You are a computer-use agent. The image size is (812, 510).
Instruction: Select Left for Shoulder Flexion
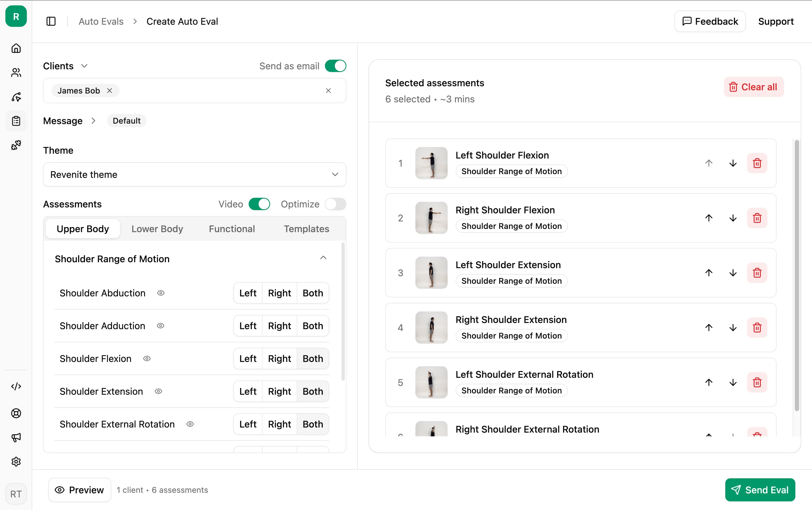[248, 358]
